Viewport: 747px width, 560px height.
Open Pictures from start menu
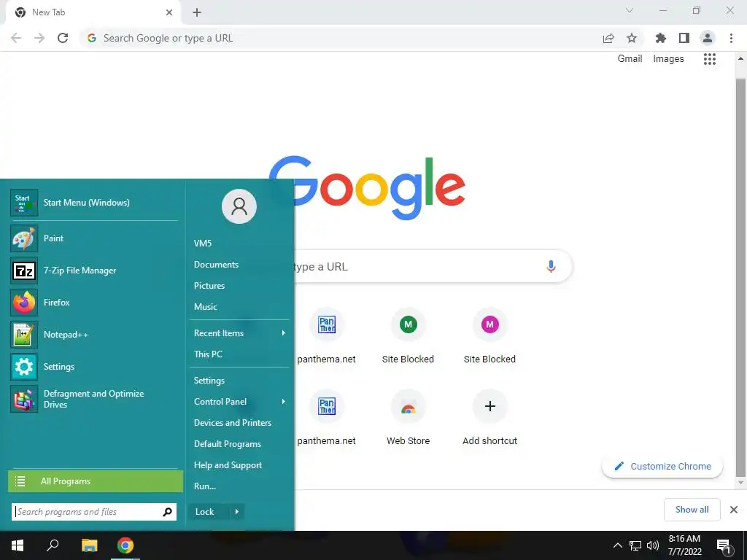click(209, 286)
